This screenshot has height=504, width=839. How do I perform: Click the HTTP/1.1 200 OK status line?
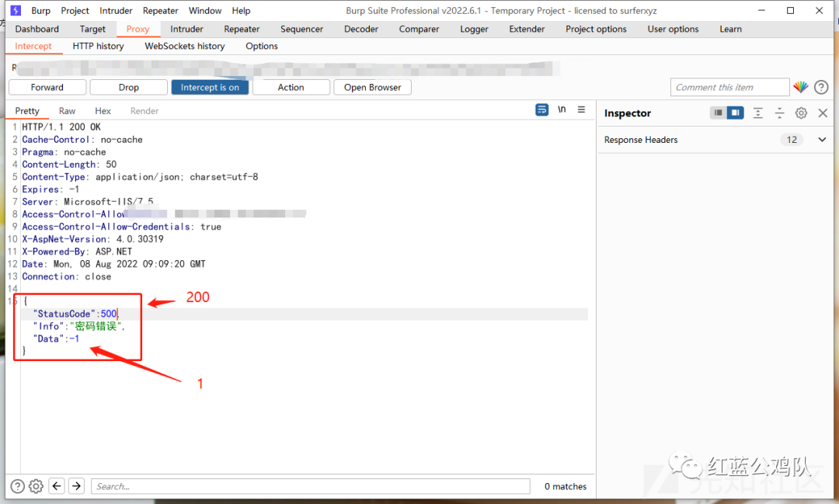pyautogui.click(x=61, y=127)
